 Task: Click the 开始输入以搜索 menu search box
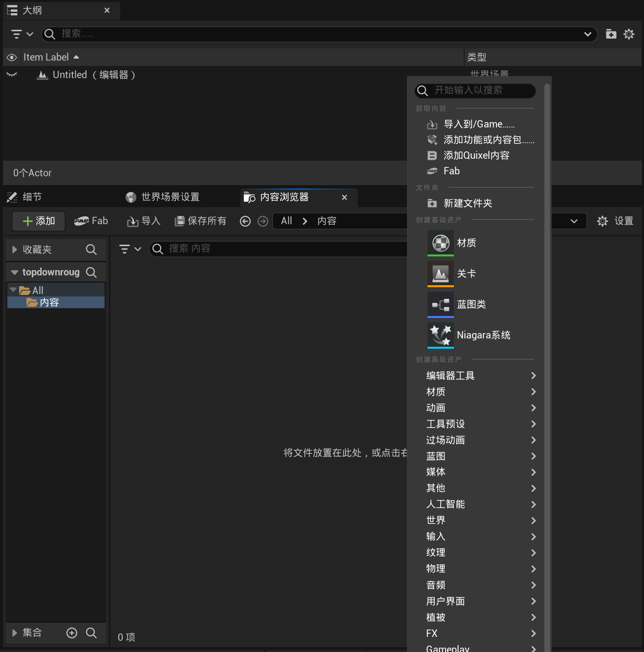[475, 90]
